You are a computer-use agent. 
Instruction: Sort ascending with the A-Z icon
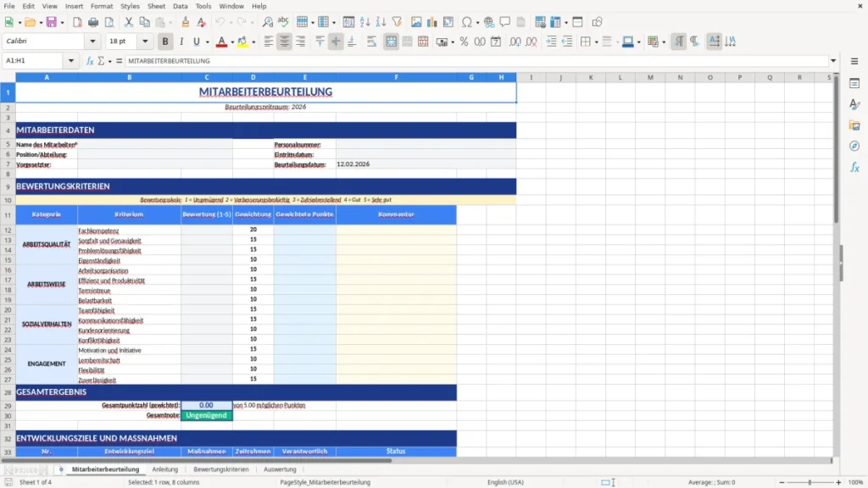tap(364, 22)
